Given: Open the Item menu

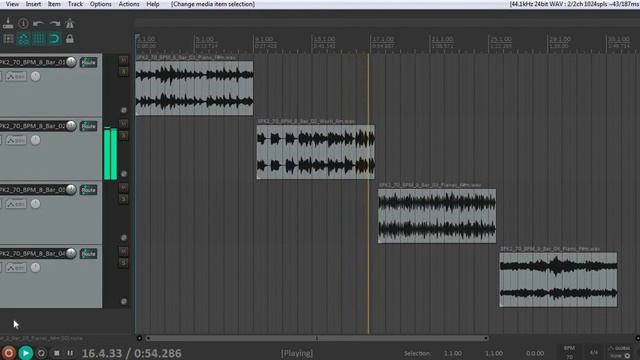Looking at the screenshot, I should pos(54,4).
